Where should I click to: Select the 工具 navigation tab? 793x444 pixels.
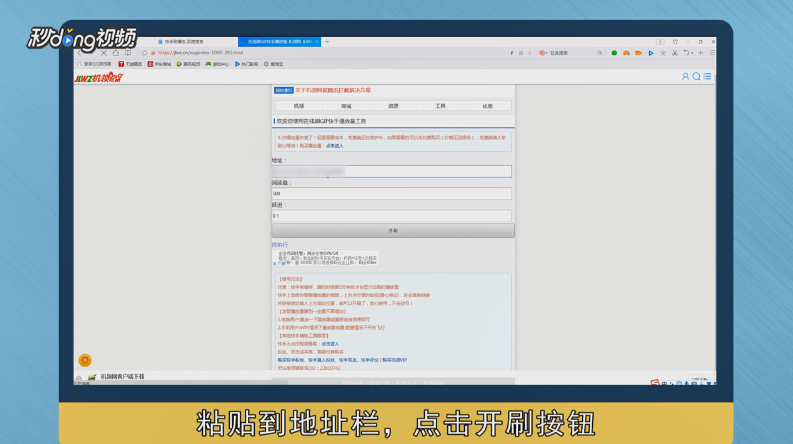[440, 106]
